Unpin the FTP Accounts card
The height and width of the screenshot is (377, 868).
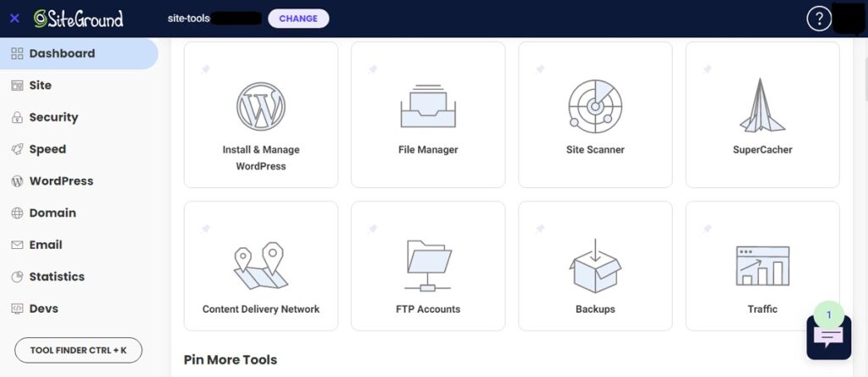373,229
